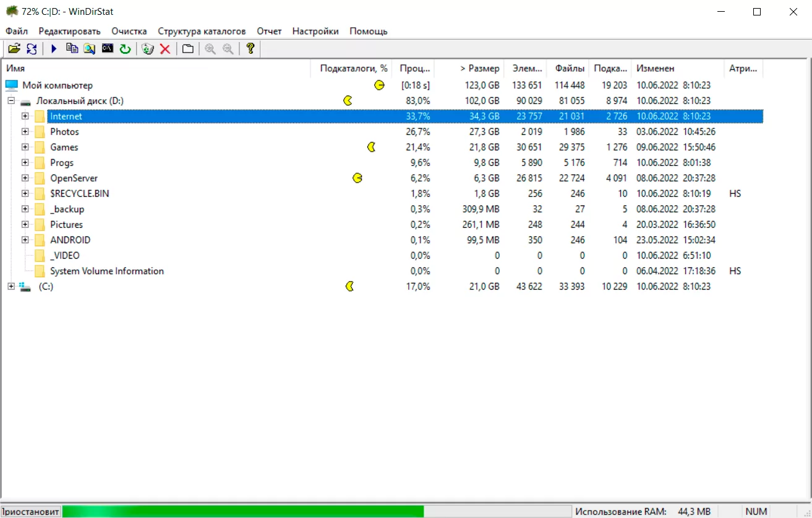Expand the Progs folder node
This screenshot has height=518, width=812.
25,162
